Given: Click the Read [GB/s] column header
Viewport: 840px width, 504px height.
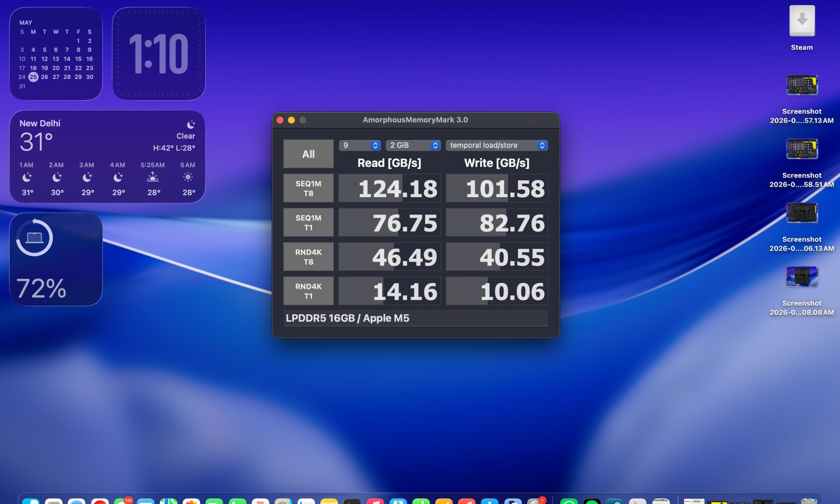Looking at the screenshot, I should coord(389,163).
